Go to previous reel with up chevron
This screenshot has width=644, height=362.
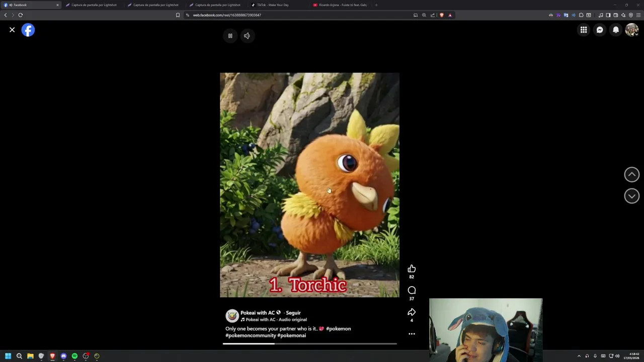[632, 174]
